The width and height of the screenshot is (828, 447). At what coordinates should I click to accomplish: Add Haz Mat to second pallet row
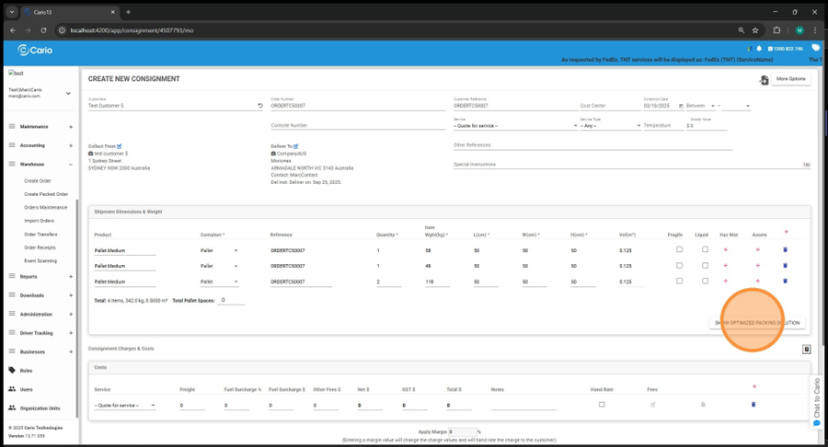click(x=725, y=266)
